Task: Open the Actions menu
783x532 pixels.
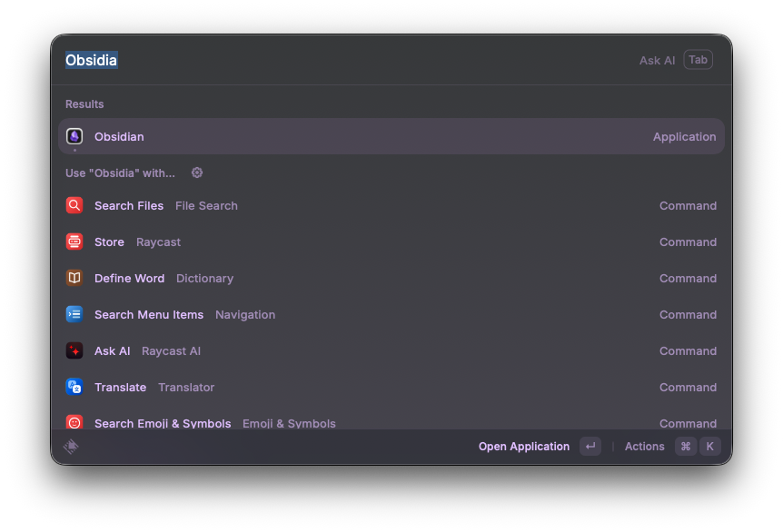Action: 645,447
